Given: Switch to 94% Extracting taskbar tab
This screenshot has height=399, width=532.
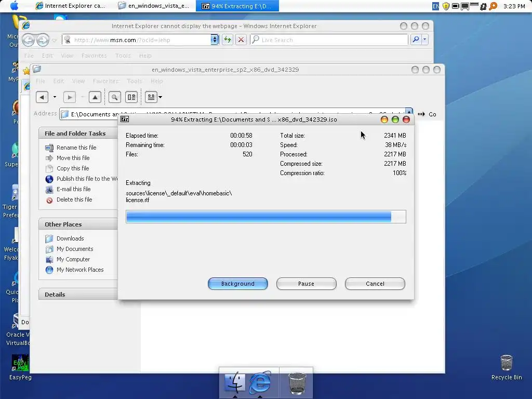Looking at the screenshot, I should pyautogui.click(x=237, y=6).
